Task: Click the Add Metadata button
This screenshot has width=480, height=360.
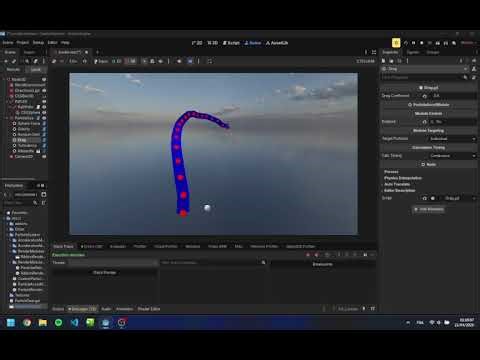Action: tap(429, 209)
